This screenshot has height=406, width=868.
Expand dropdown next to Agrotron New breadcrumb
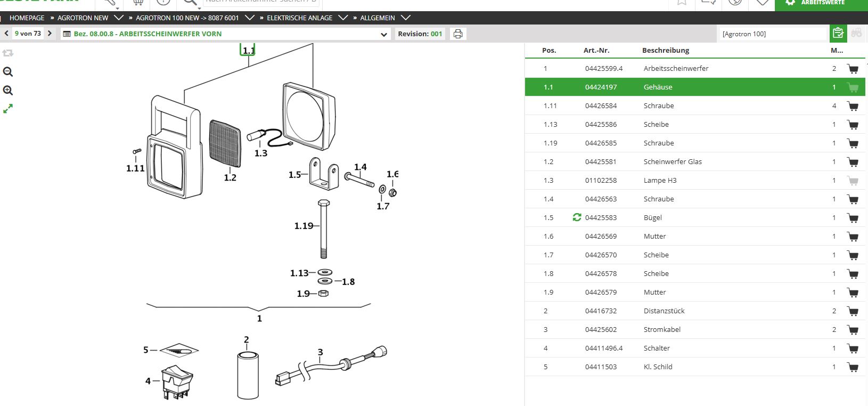119,18
